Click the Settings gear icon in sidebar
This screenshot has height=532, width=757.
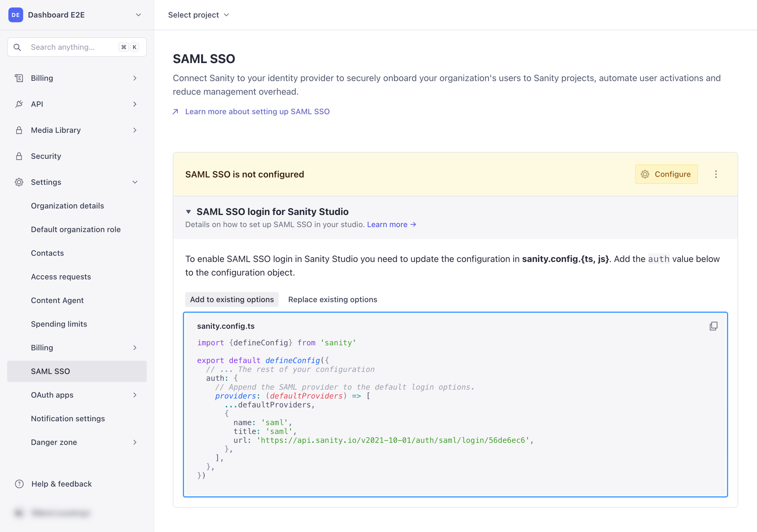click(19, 182)
